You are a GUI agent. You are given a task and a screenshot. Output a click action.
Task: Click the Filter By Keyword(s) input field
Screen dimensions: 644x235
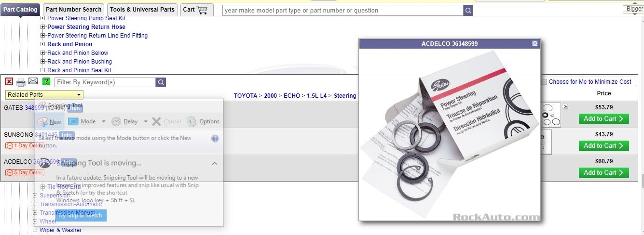pos(105,82)
